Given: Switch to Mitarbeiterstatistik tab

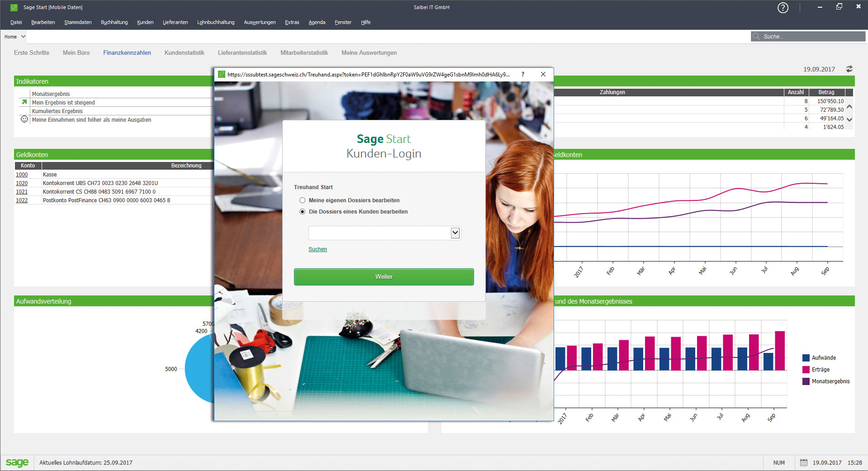Looking at the screenshot, I should point(304,52).
